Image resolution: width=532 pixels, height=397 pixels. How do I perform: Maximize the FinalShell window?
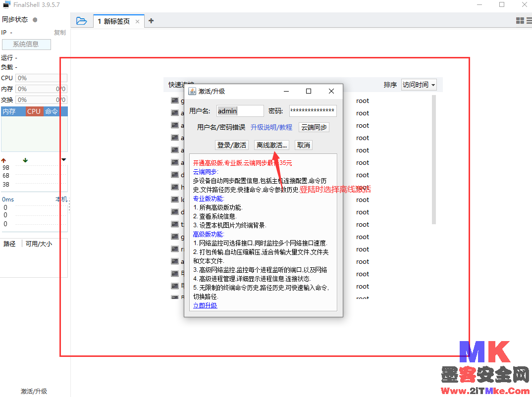502,5
